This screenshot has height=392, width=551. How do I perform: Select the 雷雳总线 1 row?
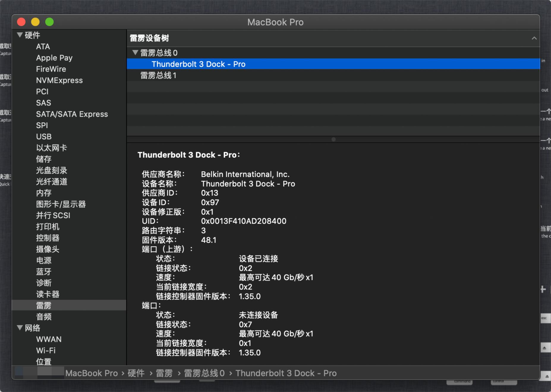(333, 75)
